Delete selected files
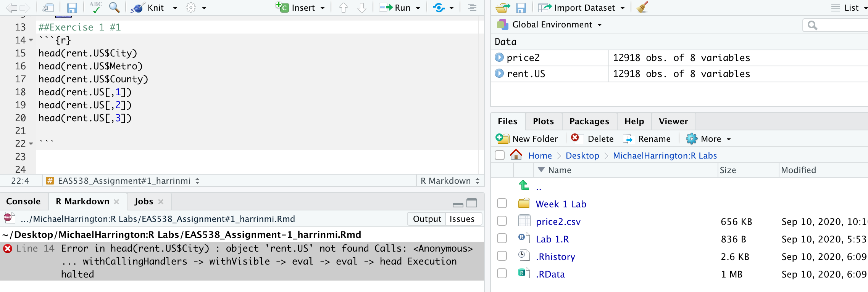 592,139
